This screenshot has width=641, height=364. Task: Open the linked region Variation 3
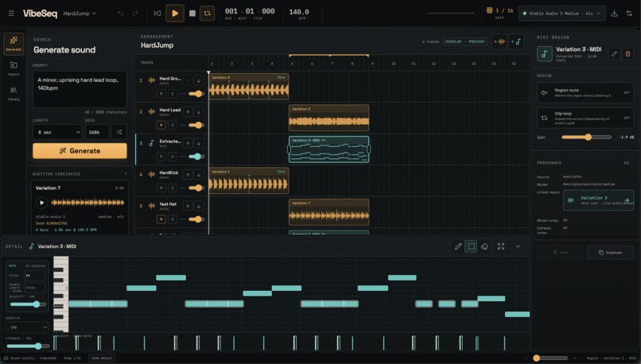[599, 200]
